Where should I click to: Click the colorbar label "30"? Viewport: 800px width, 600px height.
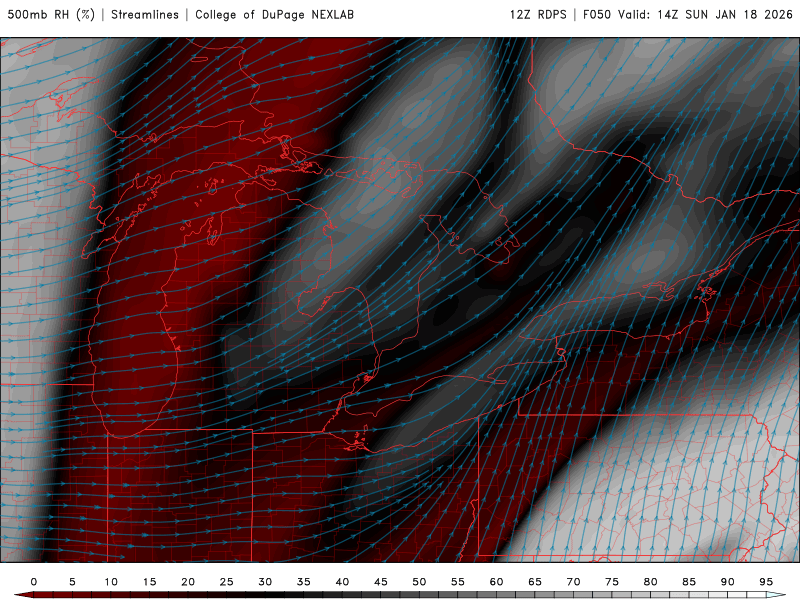pos(265,582)
